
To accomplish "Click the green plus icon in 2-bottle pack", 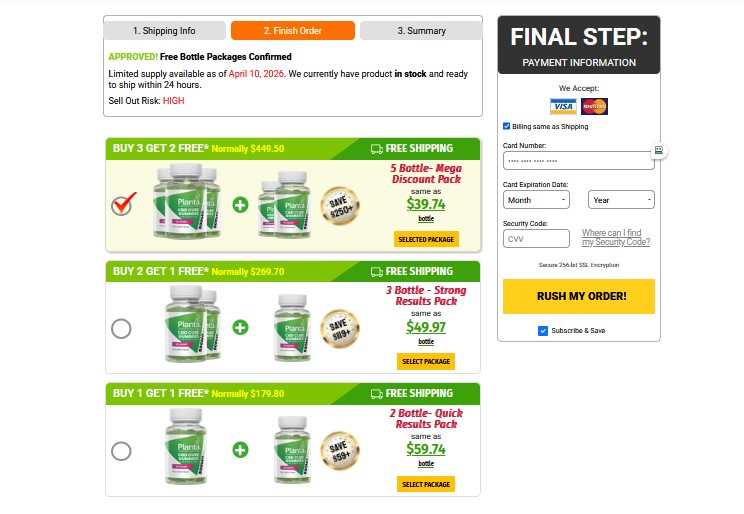I will 240,449.
